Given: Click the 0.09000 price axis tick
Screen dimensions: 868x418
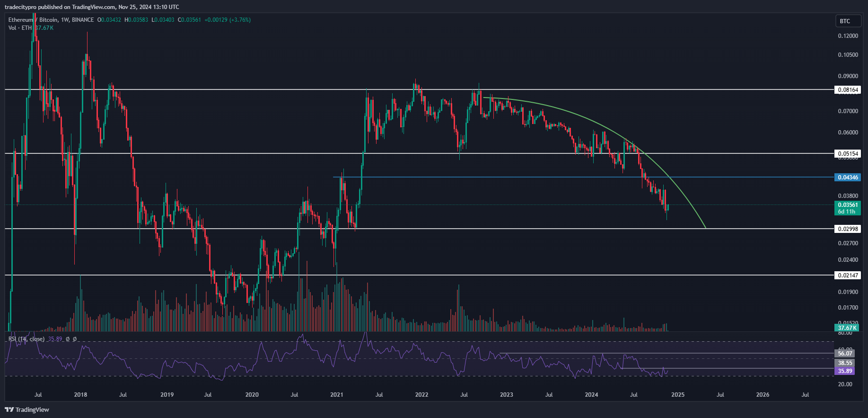Looking at the screenshot, I should (848, 76).
